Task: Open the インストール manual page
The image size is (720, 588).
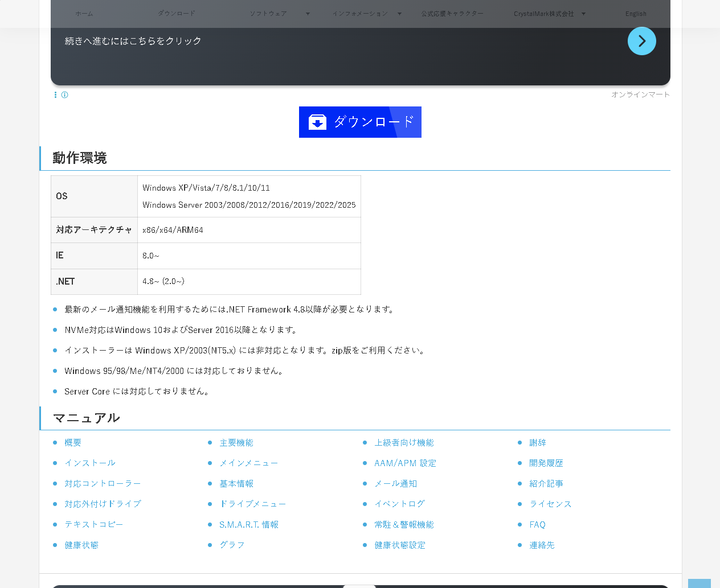Action: click(x=90, y=463)
